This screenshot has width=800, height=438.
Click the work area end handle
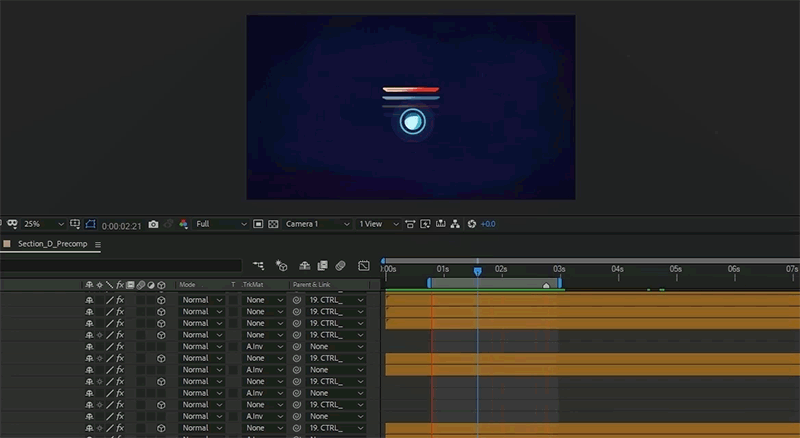(x=560, y=283)
